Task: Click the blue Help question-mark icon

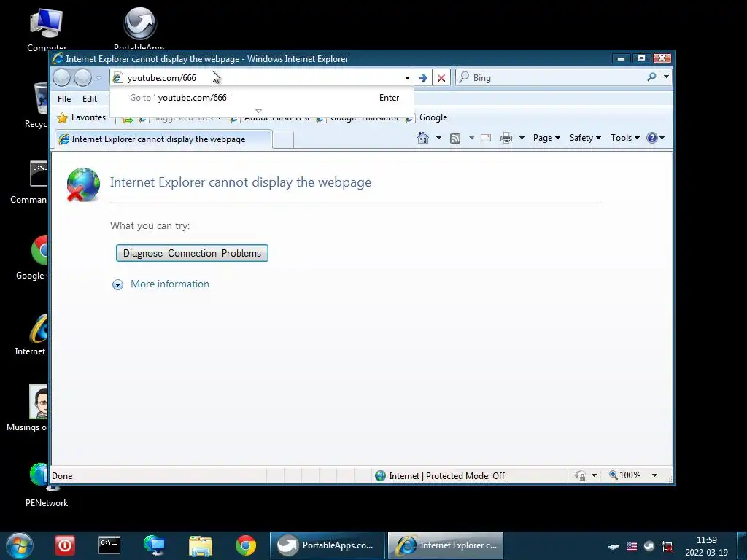Action: click(651, 138)
